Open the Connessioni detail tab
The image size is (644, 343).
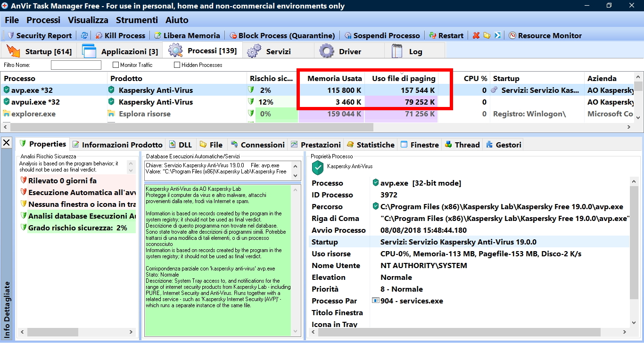click(257, 145)
